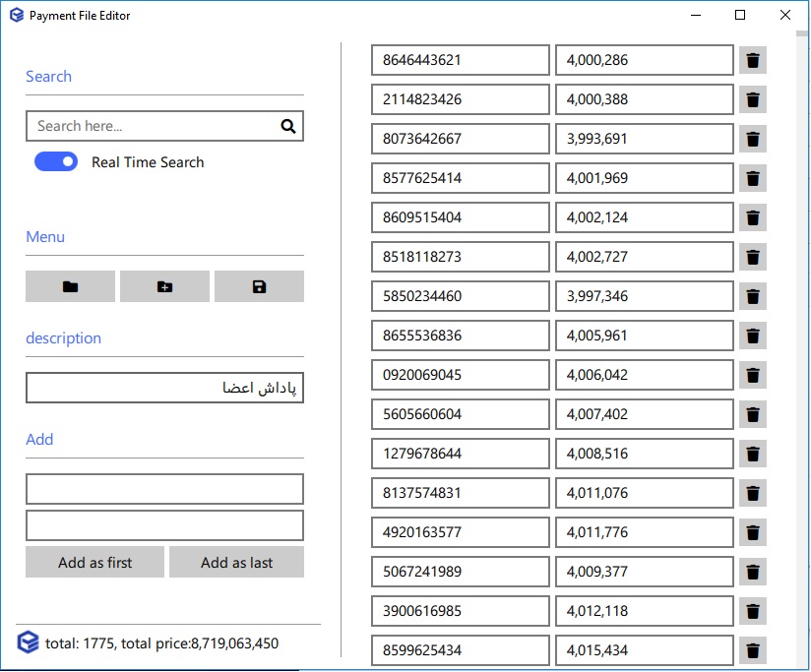Click the vertical scrollbar on the right
The width and height of the screenshot is (811, 672).
(802, 344)
